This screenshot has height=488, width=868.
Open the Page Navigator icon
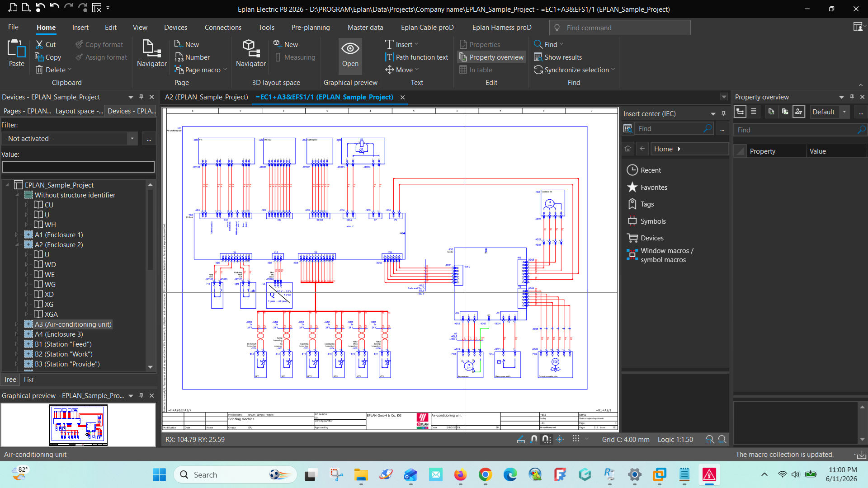(x=151, y=49)
